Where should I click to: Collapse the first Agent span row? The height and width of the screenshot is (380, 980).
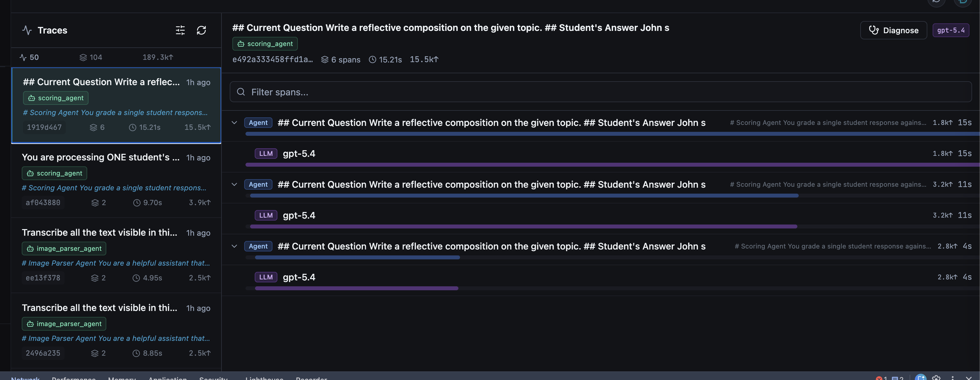[x=234, y=122]
